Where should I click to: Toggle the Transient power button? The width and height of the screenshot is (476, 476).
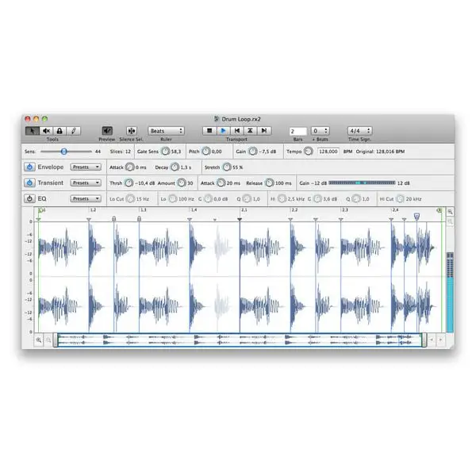tap(29, 182)
